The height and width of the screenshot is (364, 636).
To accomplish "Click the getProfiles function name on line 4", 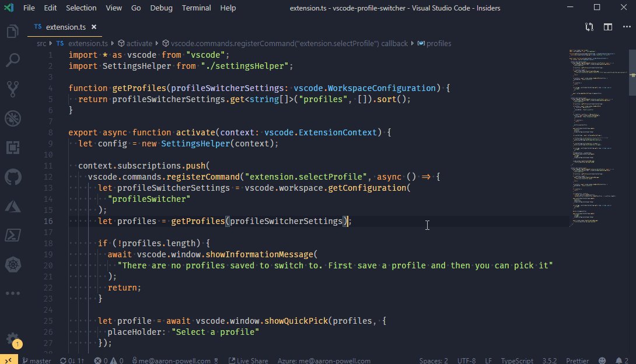I will coord(139,88).
